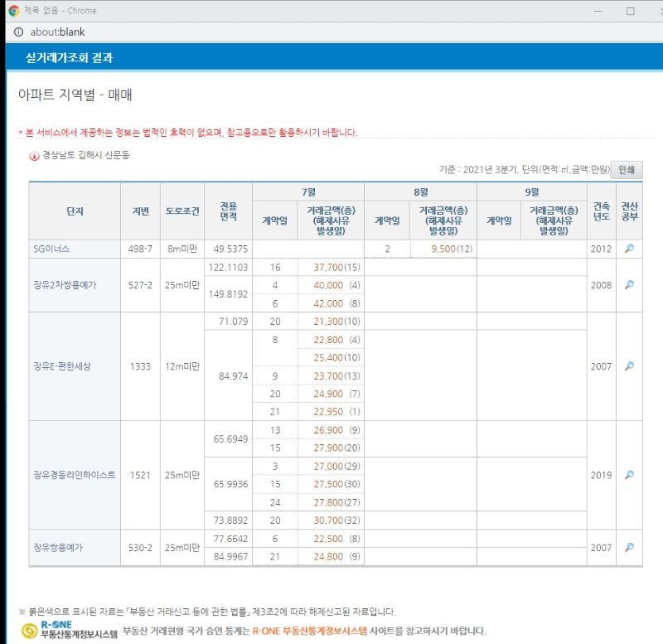Viewport: 663px width, 644px height.
Task: Click the price 23,700(13)
Action: (x=336, y=376)
